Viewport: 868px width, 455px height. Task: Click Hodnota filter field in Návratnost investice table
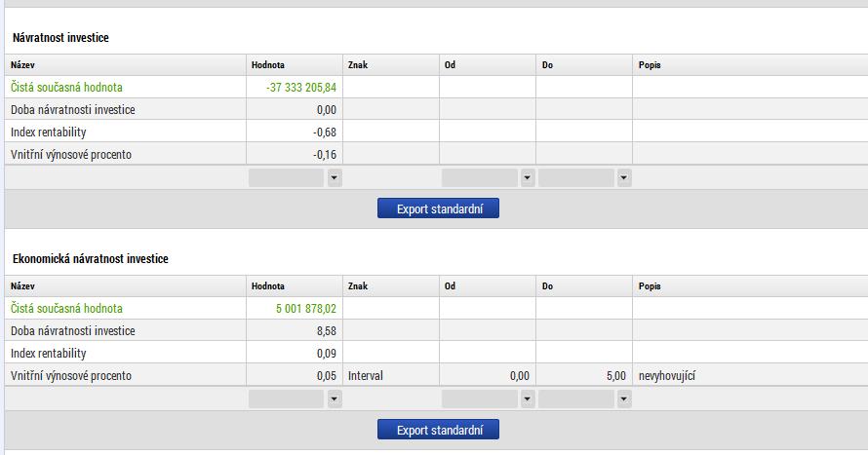click(x=286, y=178)
